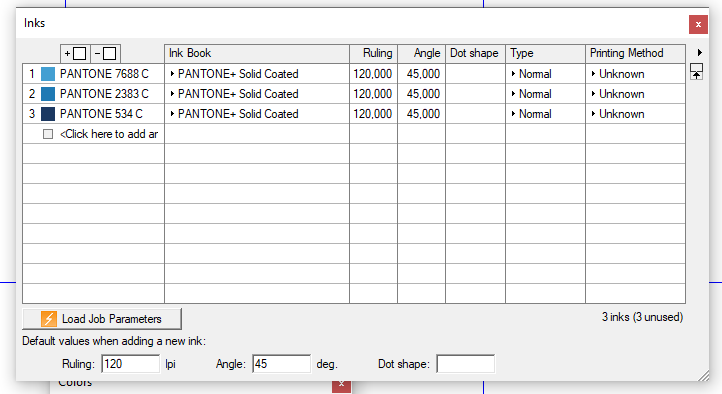The width and height of the screenshot is (722, 394).
Task: Tick the checkbox in the add-ink row
Action: 48,134
